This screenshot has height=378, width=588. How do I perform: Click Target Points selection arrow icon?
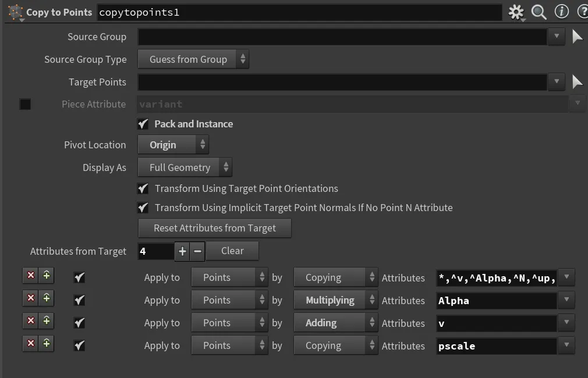click(x=577, y=82)
